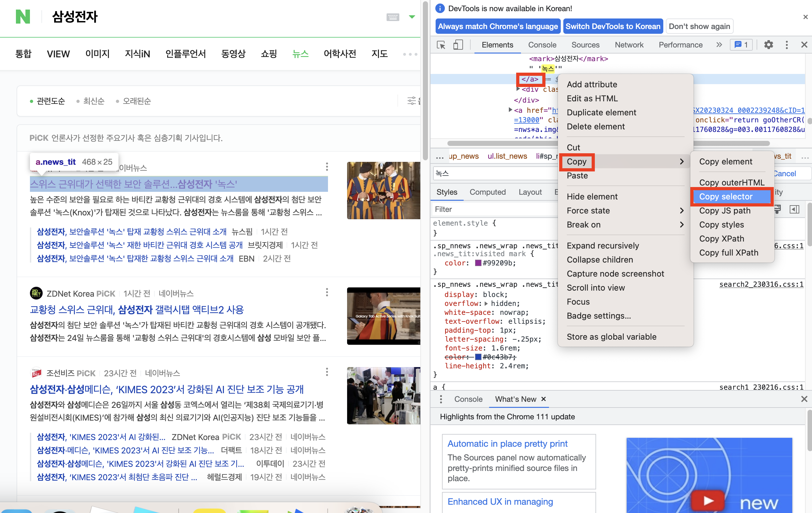The image size is (812, 513).
Task: Toggle the device toolbar icon
Action: [458, 45]
